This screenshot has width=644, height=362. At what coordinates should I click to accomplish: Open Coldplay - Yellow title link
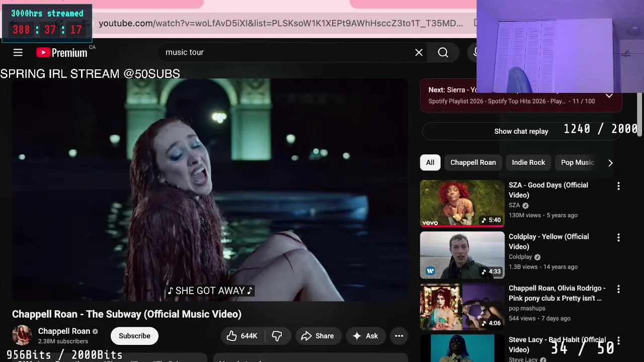click(x=548, y=241)
